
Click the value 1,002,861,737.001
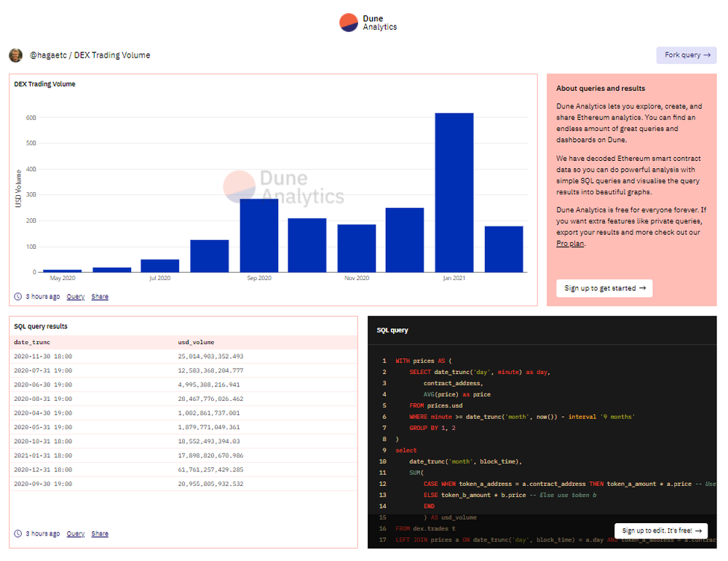pyautogui.click(x=209, y=413)
